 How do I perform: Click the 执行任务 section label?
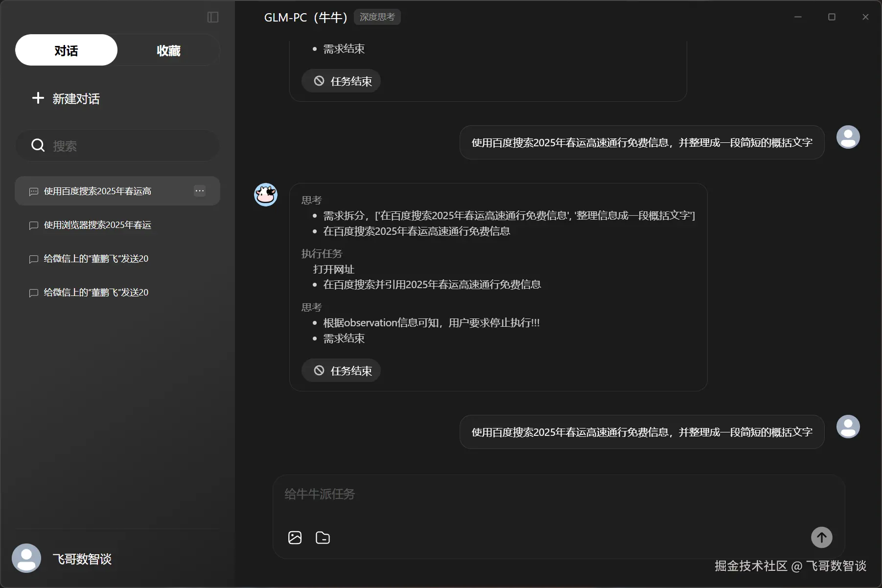(322, 253)
